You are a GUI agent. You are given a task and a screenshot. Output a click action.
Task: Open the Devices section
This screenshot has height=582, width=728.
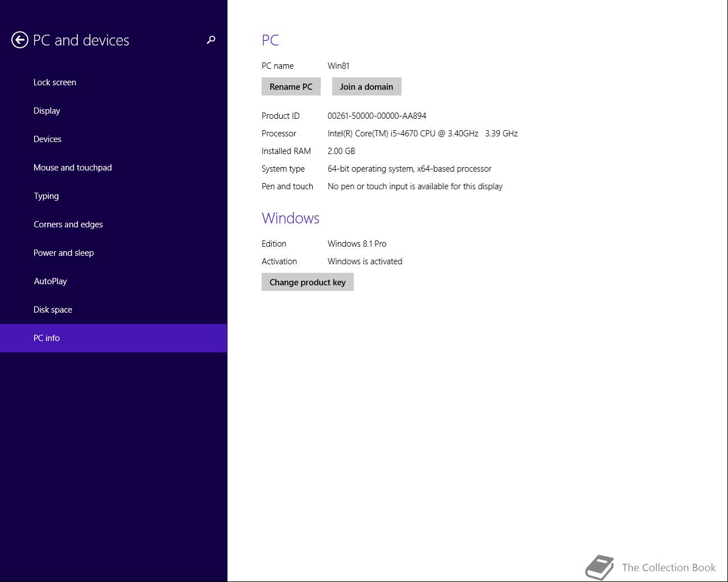coord(113,139)
